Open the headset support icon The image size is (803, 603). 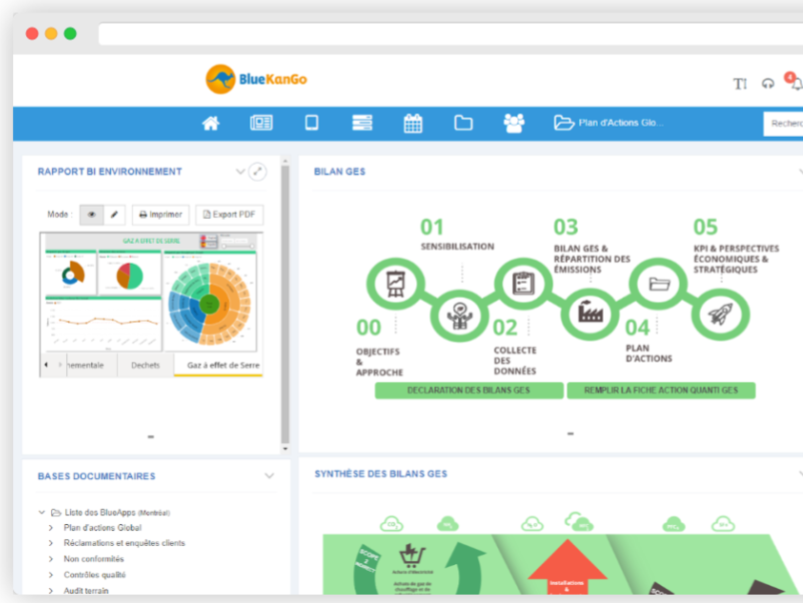coord(768,84)
